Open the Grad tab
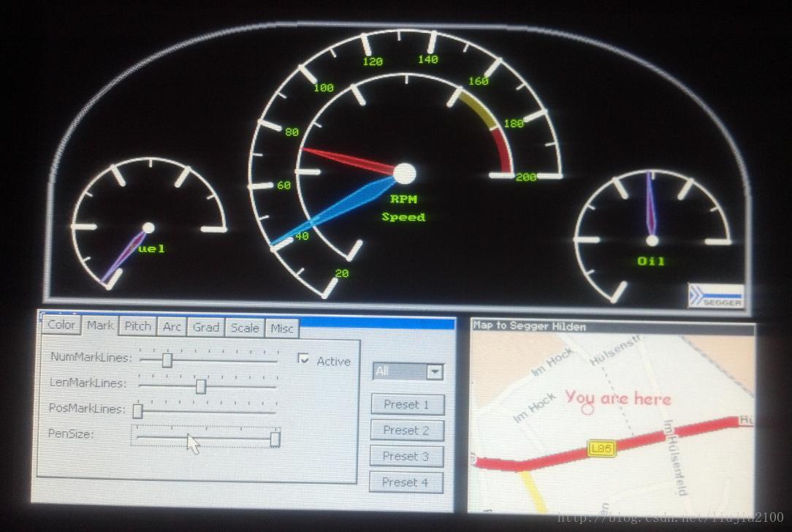The height and width of the screenshot is (532, 792). click(x=206, y=327)
